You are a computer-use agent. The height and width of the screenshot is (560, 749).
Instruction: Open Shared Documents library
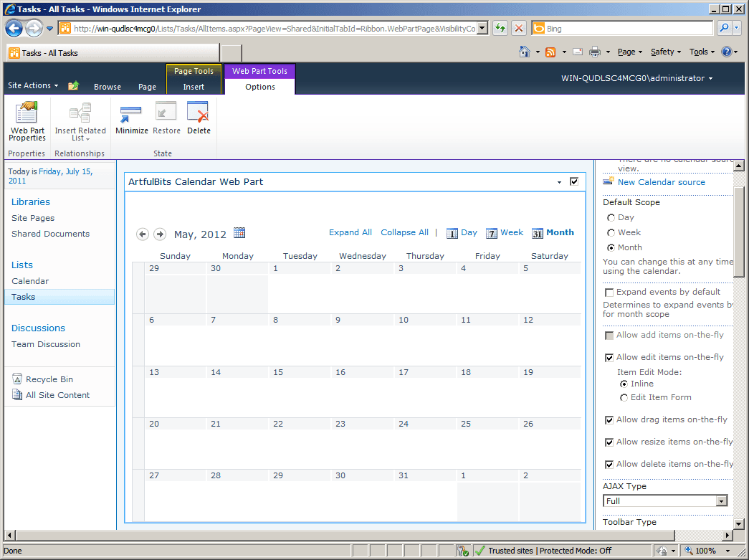point(51,234)
